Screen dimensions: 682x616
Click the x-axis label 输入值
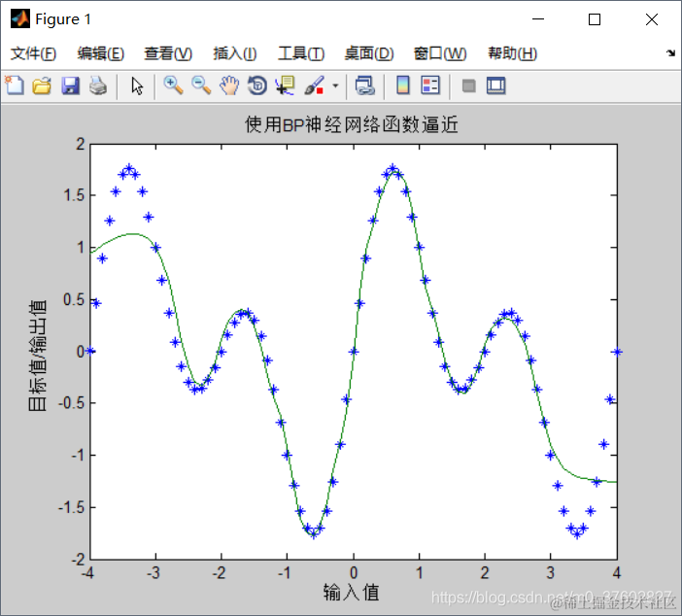coord(351,593)
